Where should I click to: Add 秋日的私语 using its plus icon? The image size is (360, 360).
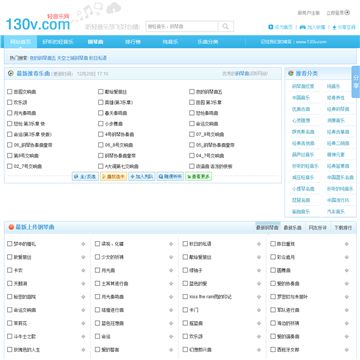tap(259, 244)
